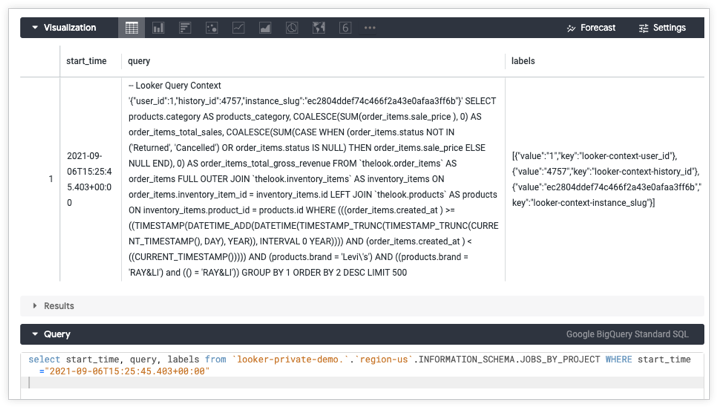The image size is (718, 408).
Task: Select the Scatterplot visualization icon
Action: [x=211, y=28]
